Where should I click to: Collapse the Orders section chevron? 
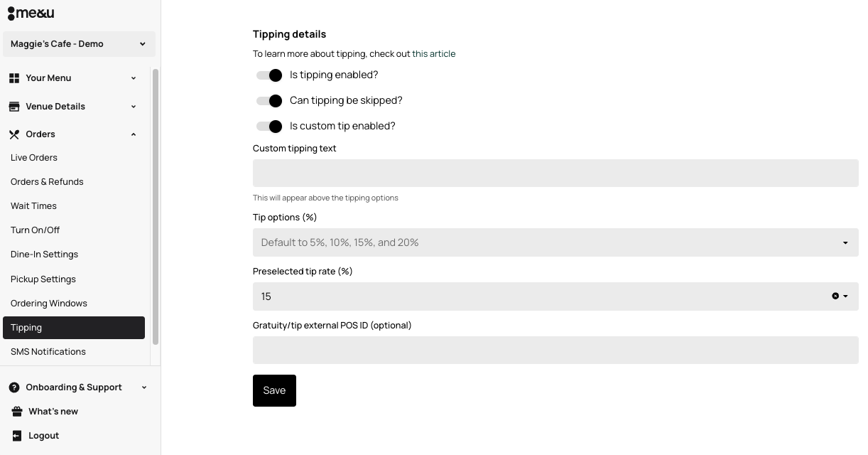[134, 134]
